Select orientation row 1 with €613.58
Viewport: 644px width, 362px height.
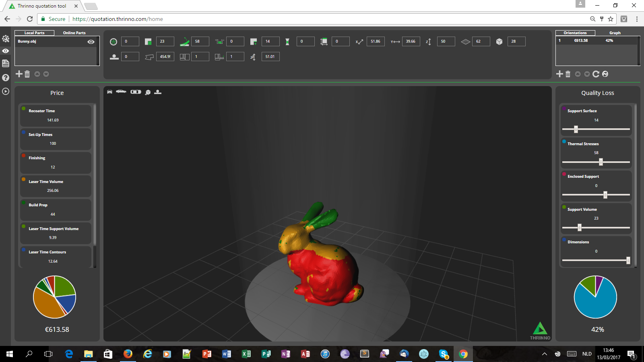click(597, 41)
